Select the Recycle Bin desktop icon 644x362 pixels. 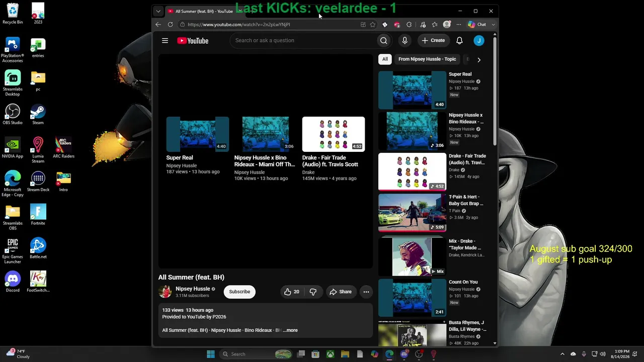click(x=13, y=14)
